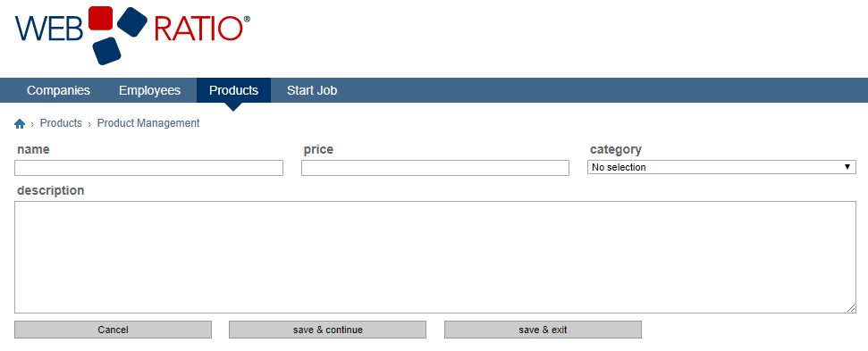
Task: Click the WebRatio logo
Action: 132,36
